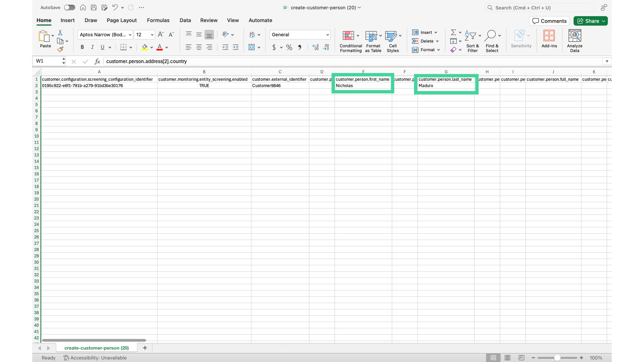Toggle bold formatting

coord(82,47)
